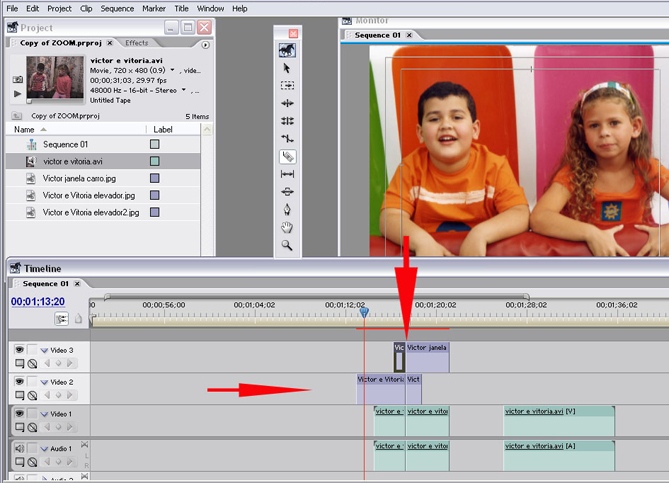Click the timecode 00;01;13;20 display
This screenshot has width=669, height=483.
tap(38, 301)
